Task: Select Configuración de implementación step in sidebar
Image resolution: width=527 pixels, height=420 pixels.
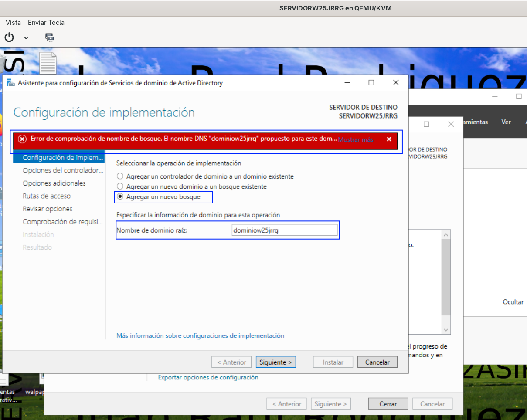Action: pyautogui.click(x=59, y=157)
